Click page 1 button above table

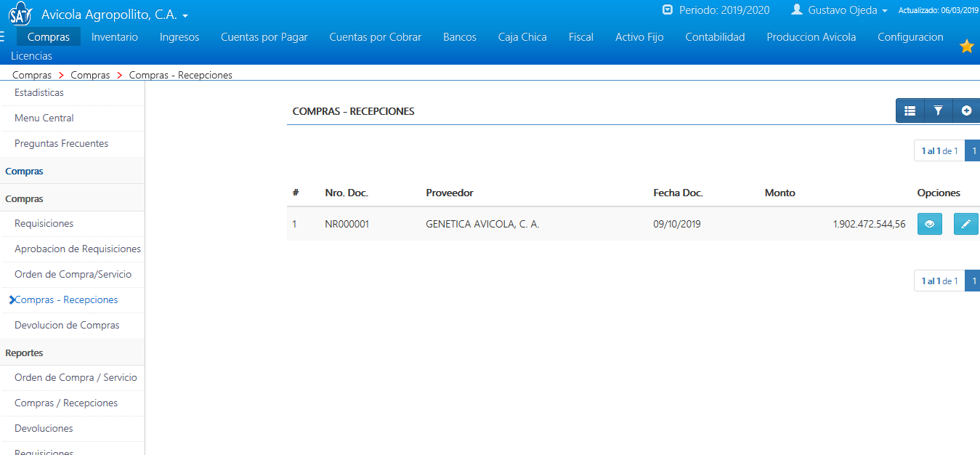tap(973, 150)
